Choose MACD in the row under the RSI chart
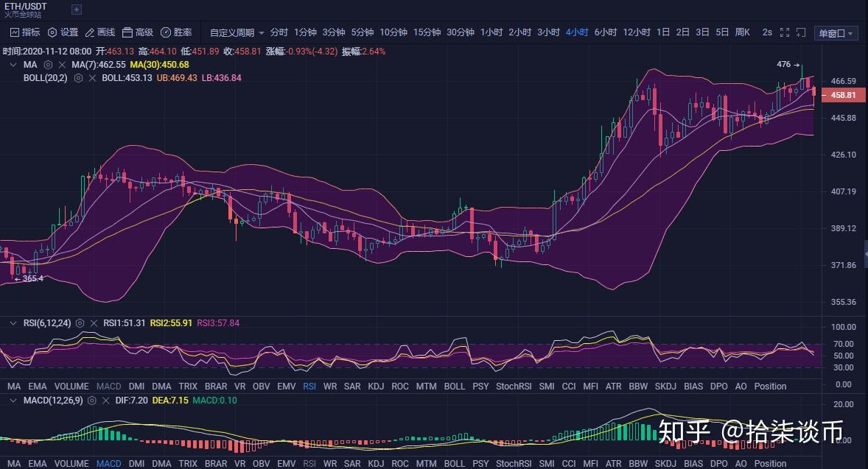This screenshot has height=469, width=868. click(108, 387)
